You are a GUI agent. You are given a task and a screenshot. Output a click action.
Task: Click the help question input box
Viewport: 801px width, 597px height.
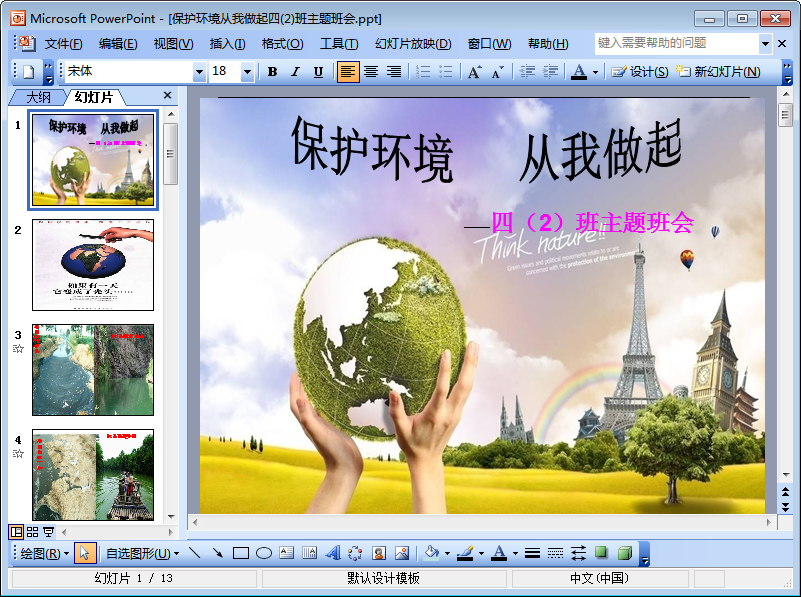coord(677,43)
